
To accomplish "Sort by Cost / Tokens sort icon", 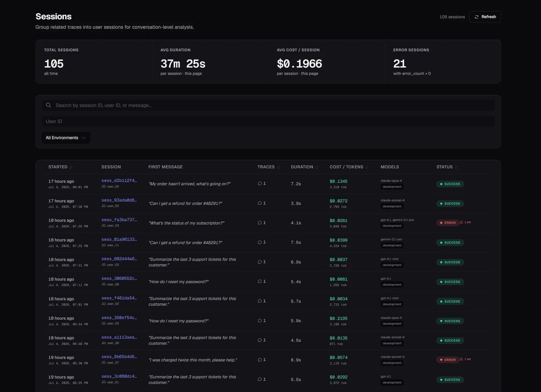I will tap(367, 167).
